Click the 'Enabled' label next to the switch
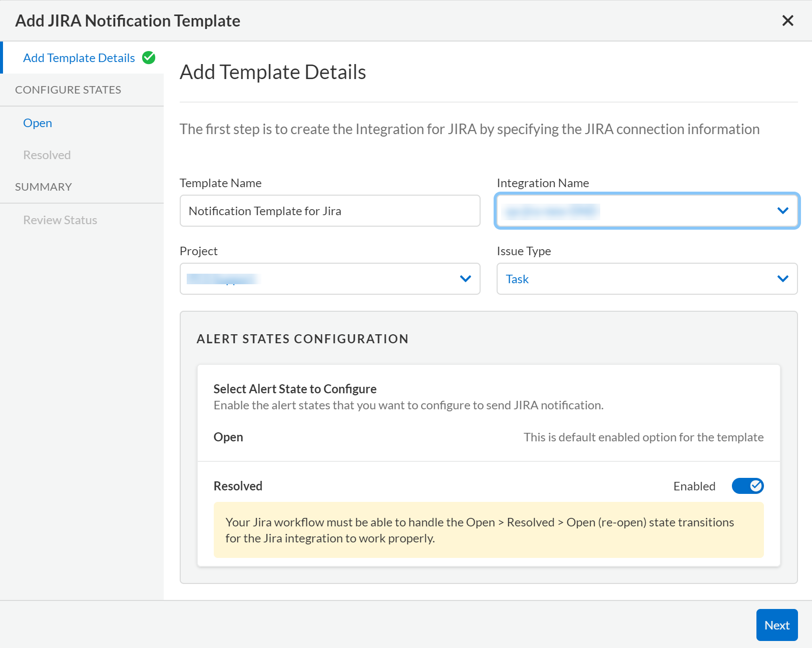Image resolution: width=812 pixels, height=648 pixels. (x=694, y=486)
